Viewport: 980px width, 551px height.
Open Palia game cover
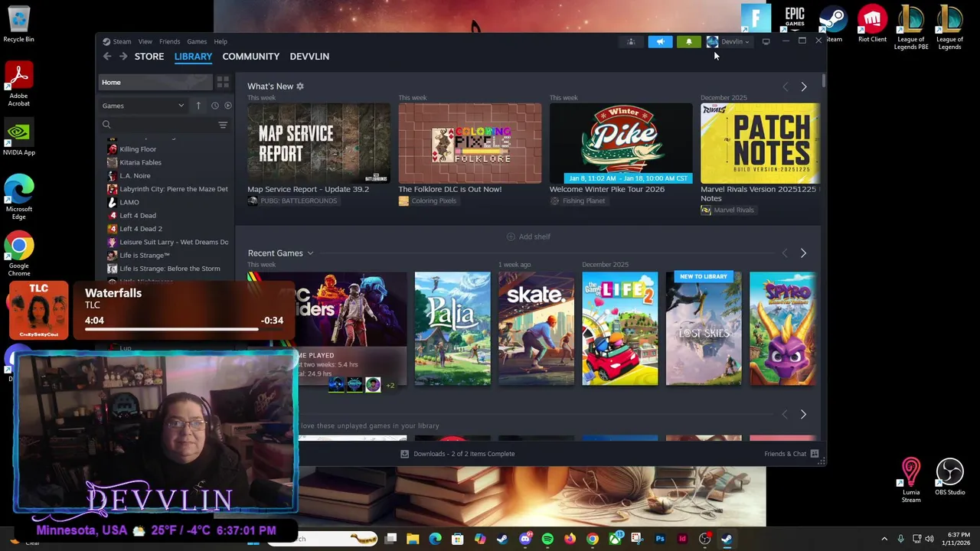pyautogui.click(x=452, y=328)
